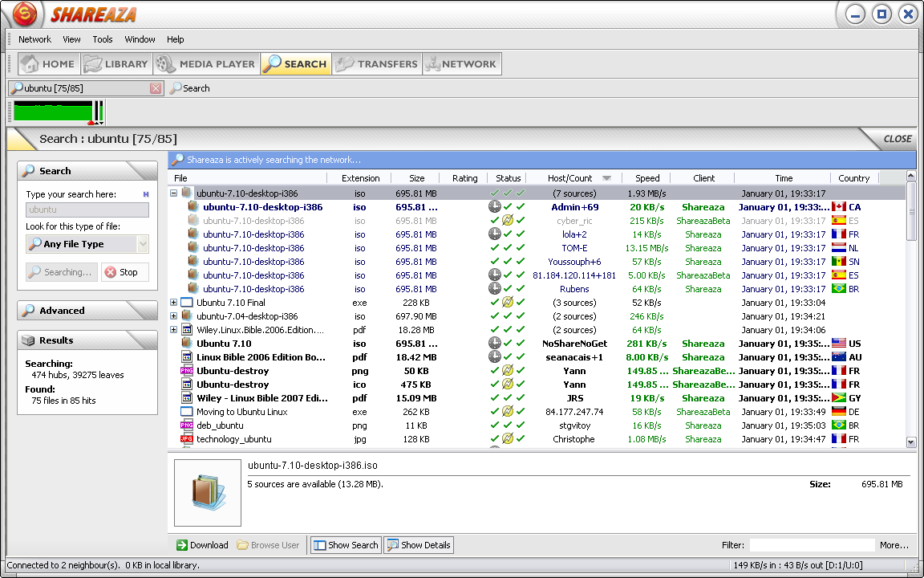Click the US flag in NoShareNoGet row
The width and height of the screenshot is (924, 578).
pyautogui.click(x=838, y=344)
